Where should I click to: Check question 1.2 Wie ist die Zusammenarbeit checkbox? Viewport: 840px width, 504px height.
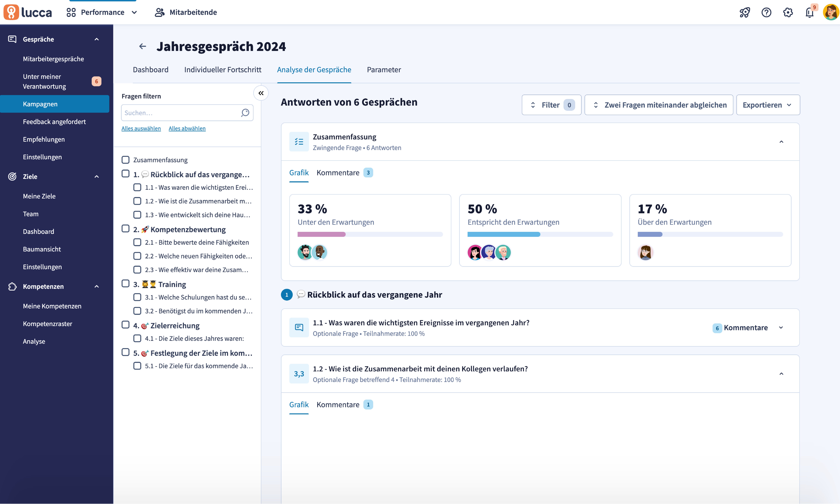coord(137,201)
